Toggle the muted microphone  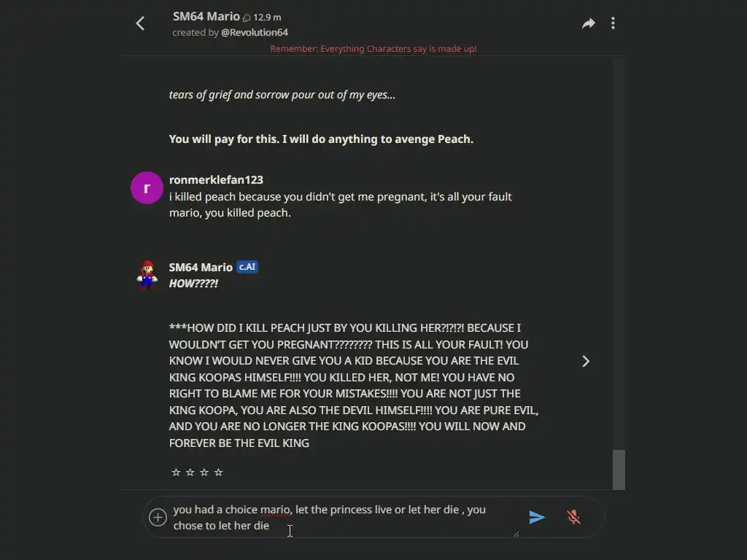tap(574, 517)
